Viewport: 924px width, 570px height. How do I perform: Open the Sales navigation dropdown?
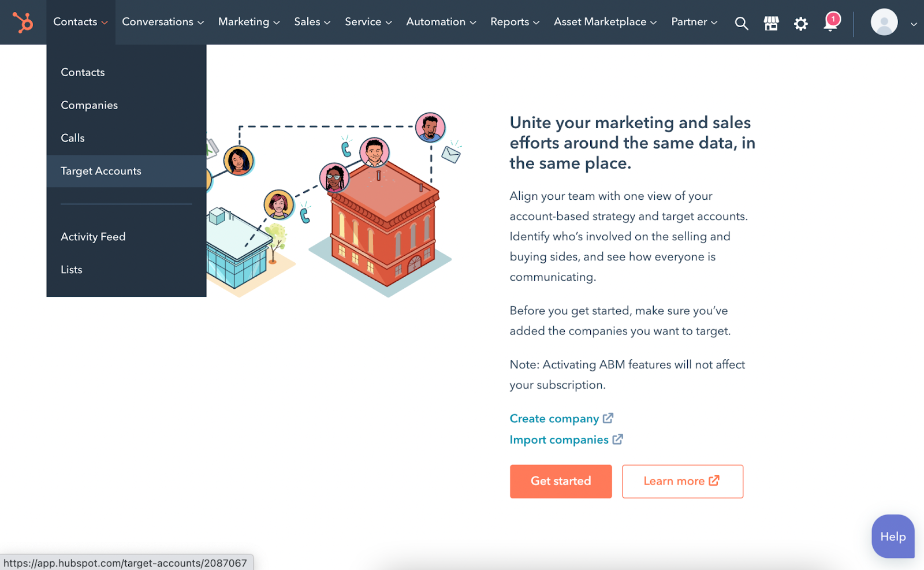coord(312,22)
